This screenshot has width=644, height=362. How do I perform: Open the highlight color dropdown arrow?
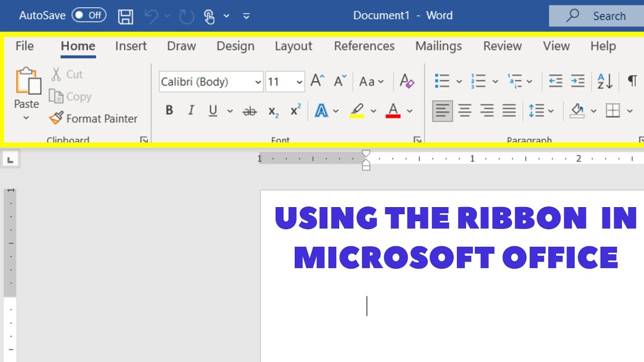point(373,111)
